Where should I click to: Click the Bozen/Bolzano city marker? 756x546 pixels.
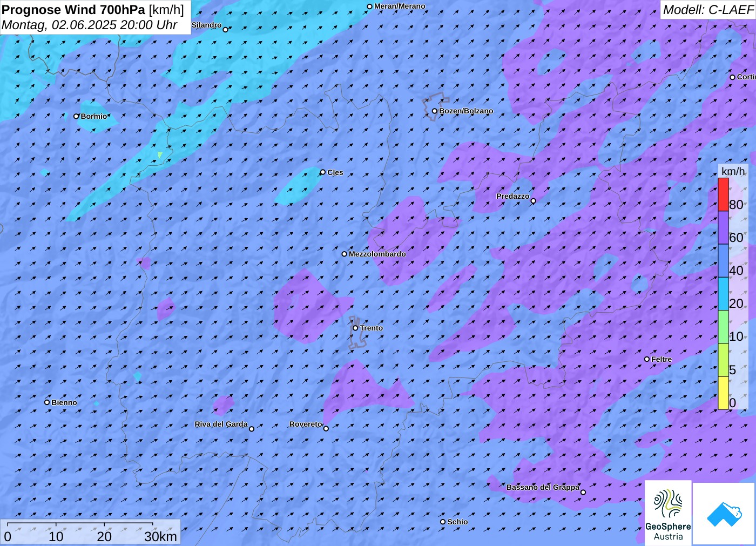435,111
